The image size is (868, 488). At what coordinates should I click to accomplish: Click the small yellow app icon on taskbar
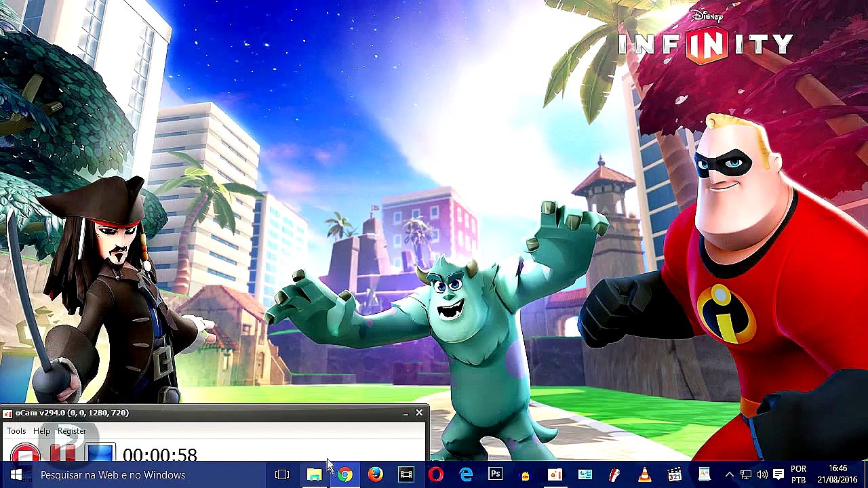[526, 475]
